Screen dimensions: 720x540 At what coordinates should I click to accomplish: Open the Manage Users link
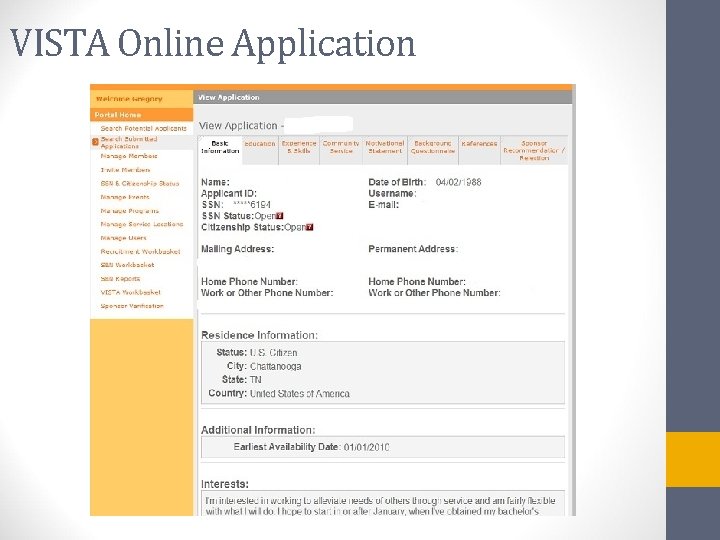click(x=124, y=238)
